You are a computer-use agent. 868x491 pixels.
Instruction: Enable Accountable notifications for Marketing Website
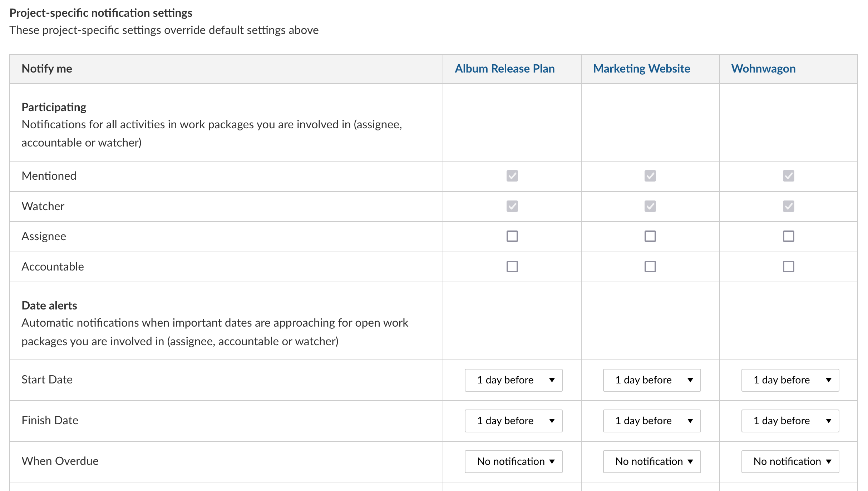[650, 267]
